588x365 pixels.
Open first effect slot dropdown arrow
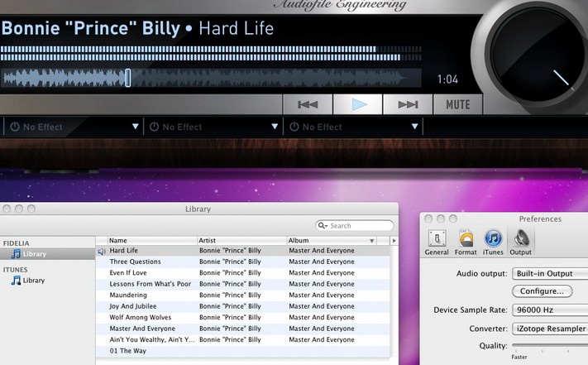coord(136,127)
